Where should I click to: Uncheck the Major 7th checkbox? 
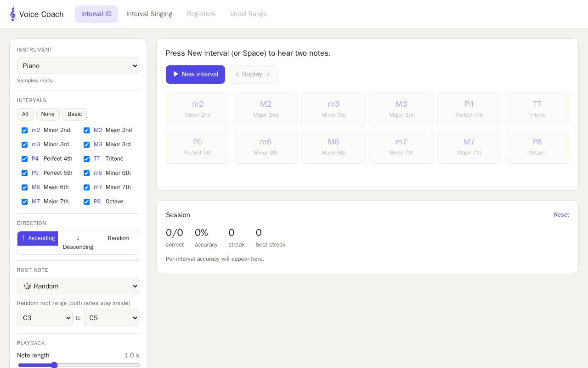pyautogui.click(x=25, y=201)
